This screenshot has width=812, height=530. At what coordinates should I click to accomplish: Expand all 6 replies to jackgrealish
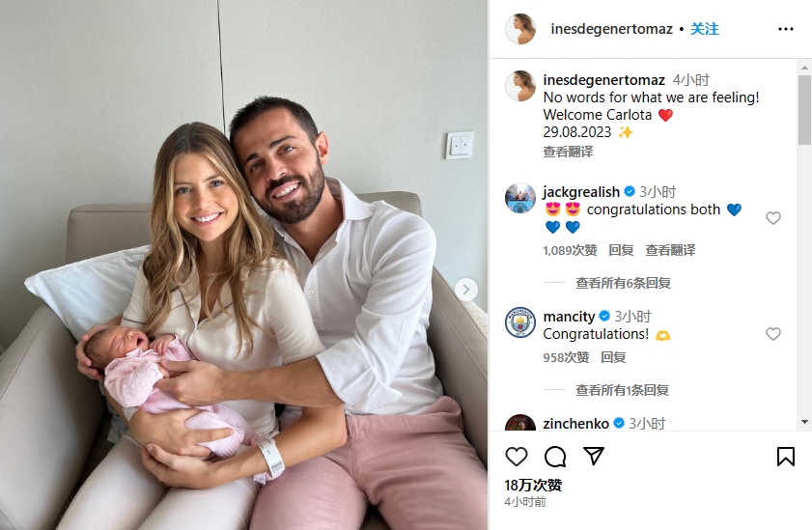[623, 283]
